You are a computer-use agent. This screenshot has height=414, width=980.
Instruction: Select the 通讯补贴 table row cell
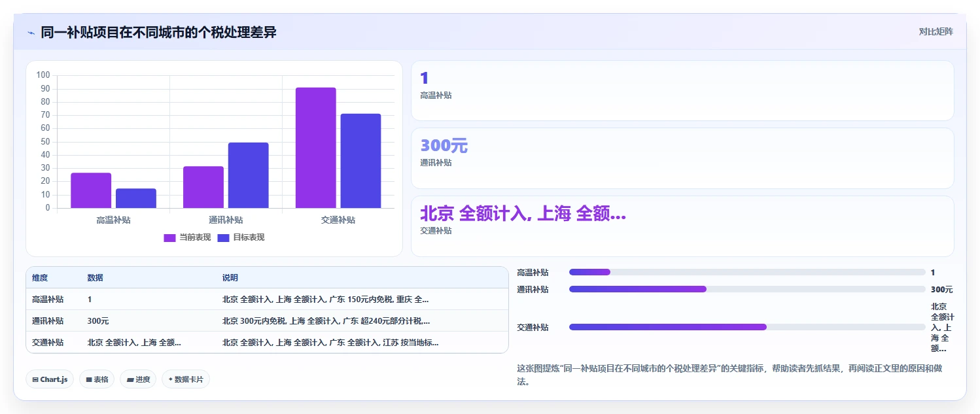pos(48,321)
